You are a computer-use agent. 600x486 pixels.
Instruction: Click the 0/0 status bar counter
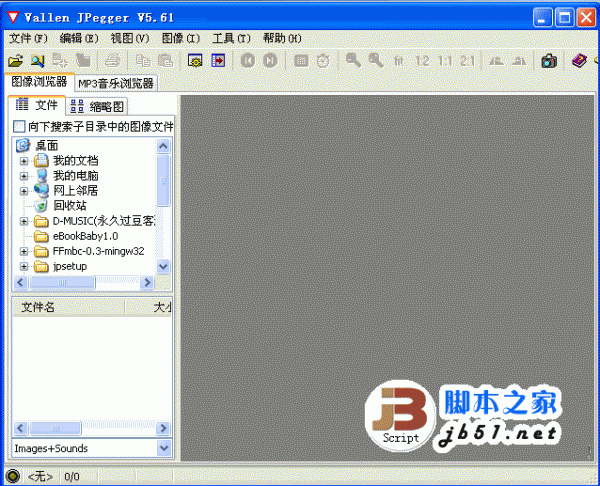coord(72,476)
